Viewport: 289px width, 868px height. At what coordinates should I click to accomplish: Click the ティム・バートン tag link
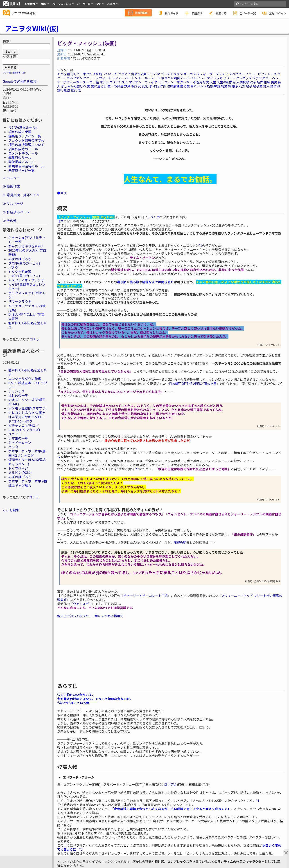coord(125,78)
